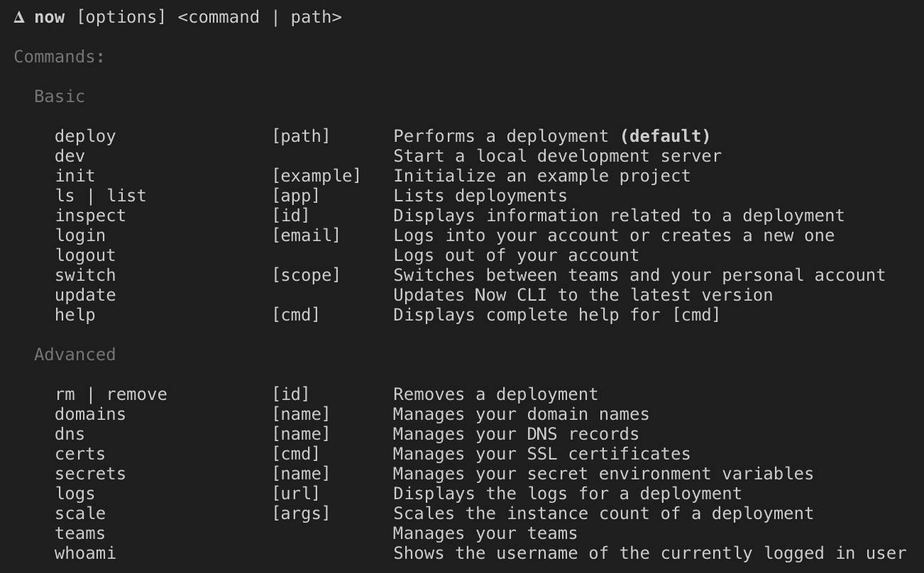Click the '[id]' argument of rm | remove
The height and width of the screenshot is (573, 924).
coord(291,394)
